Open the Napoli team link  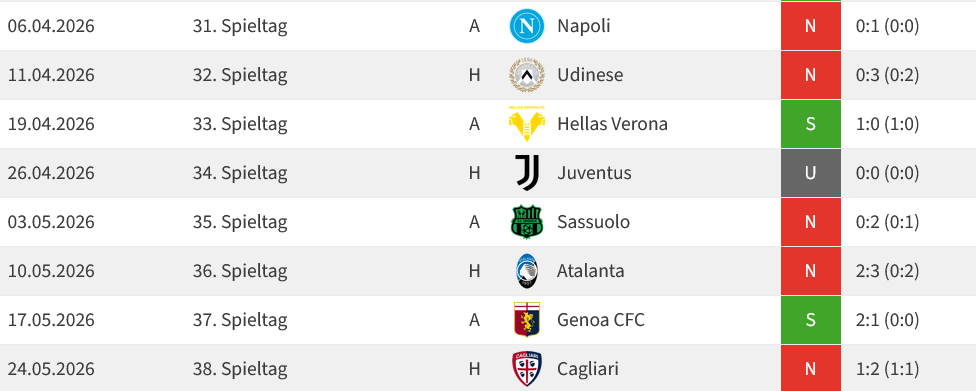pos(583,26)
